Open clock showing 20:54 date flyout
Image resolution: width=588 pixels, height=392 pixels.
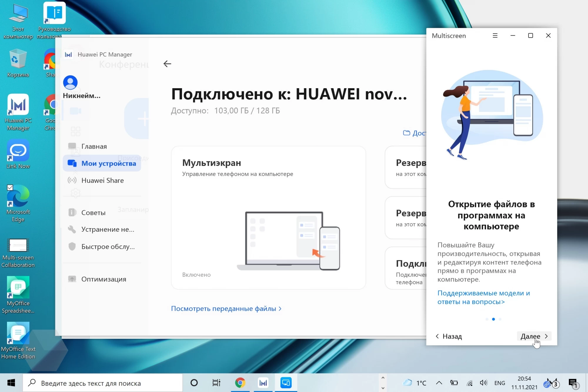(524, 383)
